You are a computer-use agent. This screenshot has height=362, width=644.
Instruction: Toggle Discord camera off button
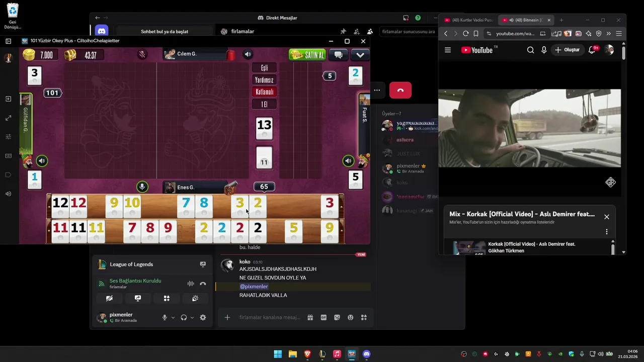[x=109, y=298]
